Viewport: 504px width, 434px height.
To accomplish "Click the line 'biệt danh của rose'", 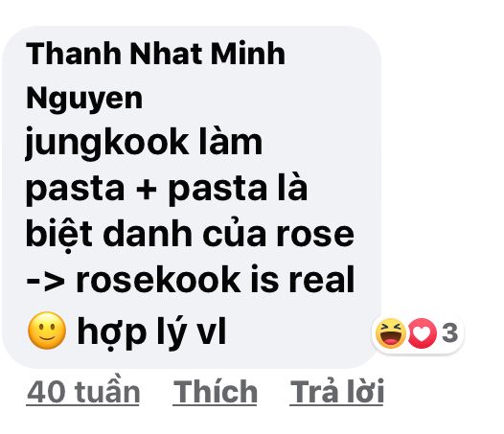I will pyautogui.click(x=190, y=233).
